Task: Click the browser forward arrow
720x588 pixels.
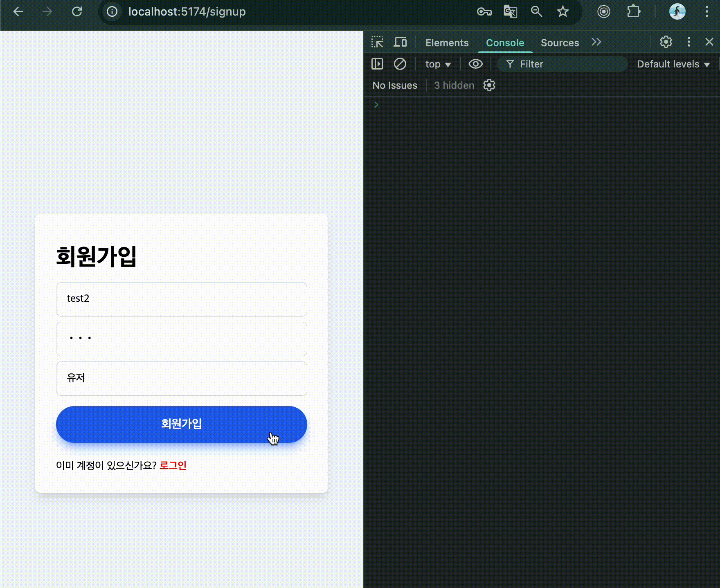Action: point(47,11)
